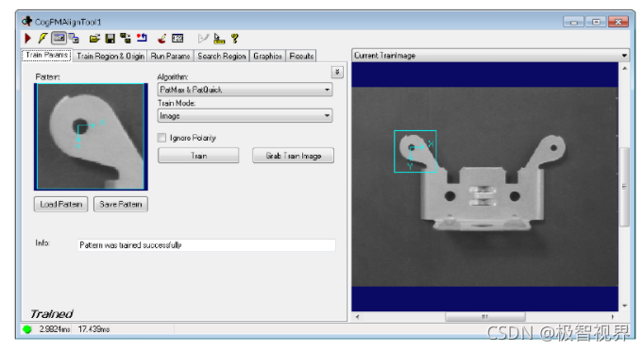
Task: Minimize the CogPMAlignTool1 window
Action: coord(574,22)
